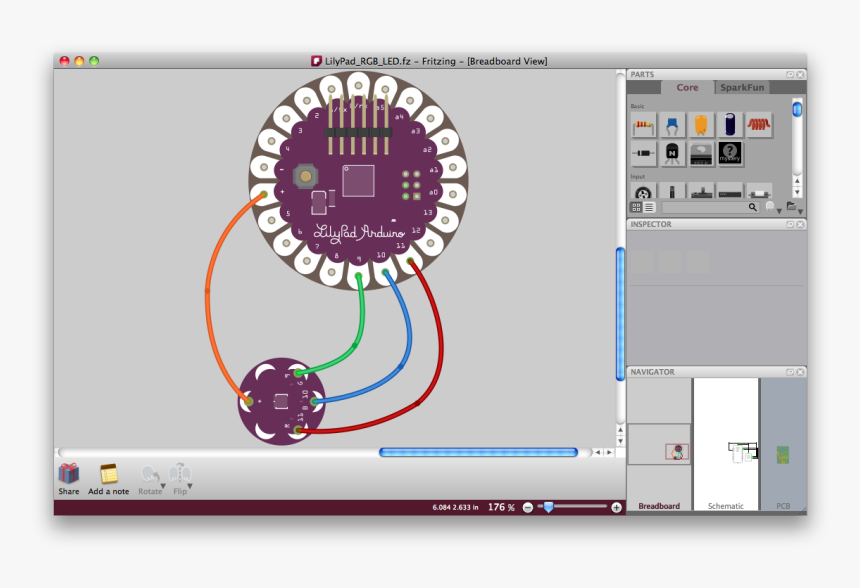Select the round rotary knob part under Input

coord(643,191)
